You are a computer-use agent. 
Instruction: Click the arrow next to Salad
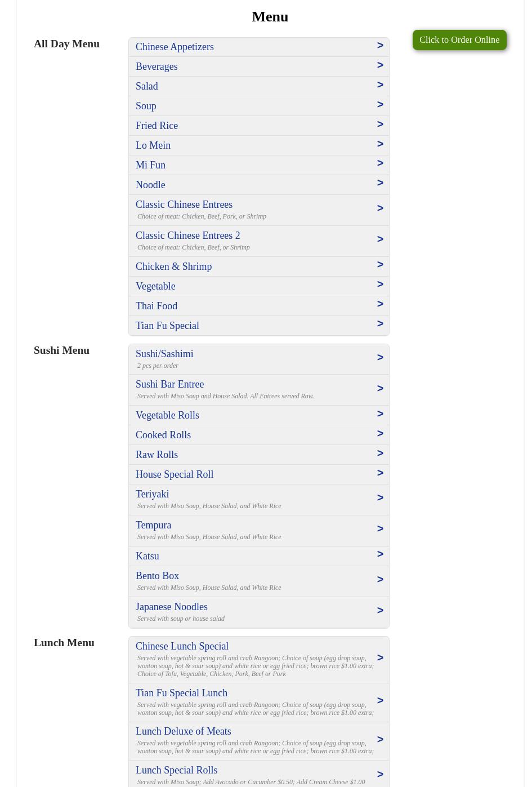coord(380,85)
